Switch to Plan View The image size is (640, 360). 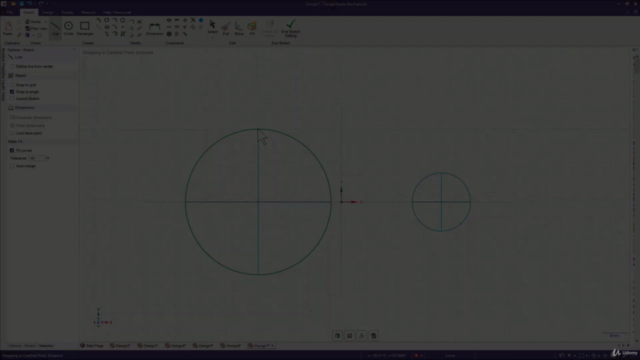[x=36, y=29]
